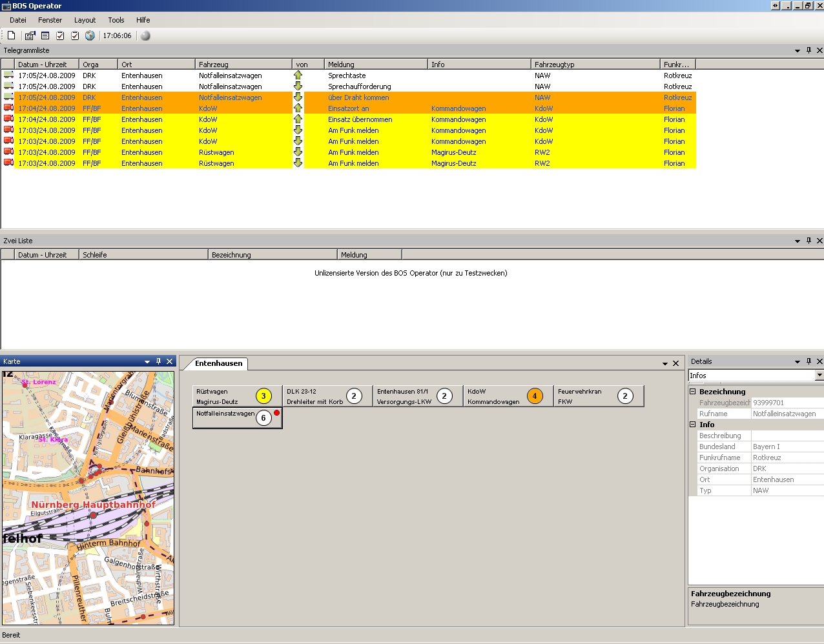
Task: Click the gray status sphere in toolbar
Action: [x=145, y=36]
